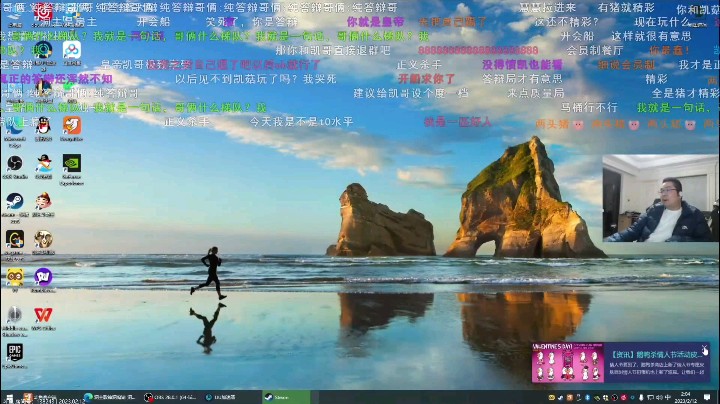720x404 pixels.
Task: Open the purple round PW icon shortcut
Action: pos(43,280)
